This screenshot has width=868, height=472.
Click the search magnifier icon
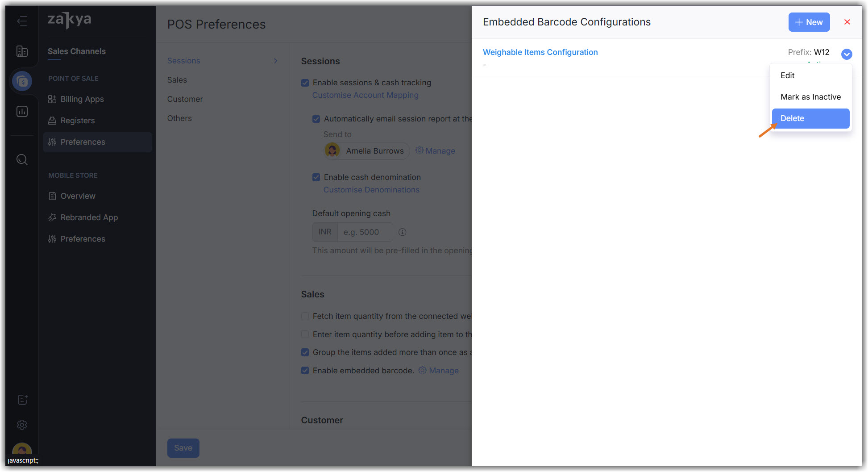[22, 159]
